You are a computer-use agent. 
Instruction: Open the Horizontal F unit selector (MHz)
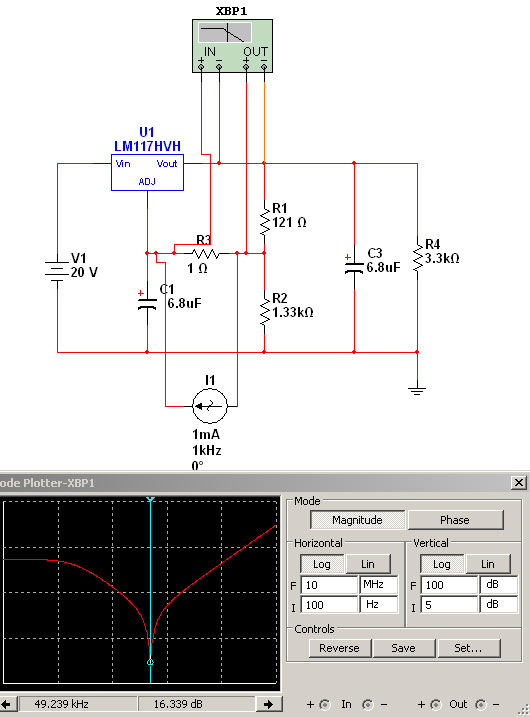(x=379, y=585)
